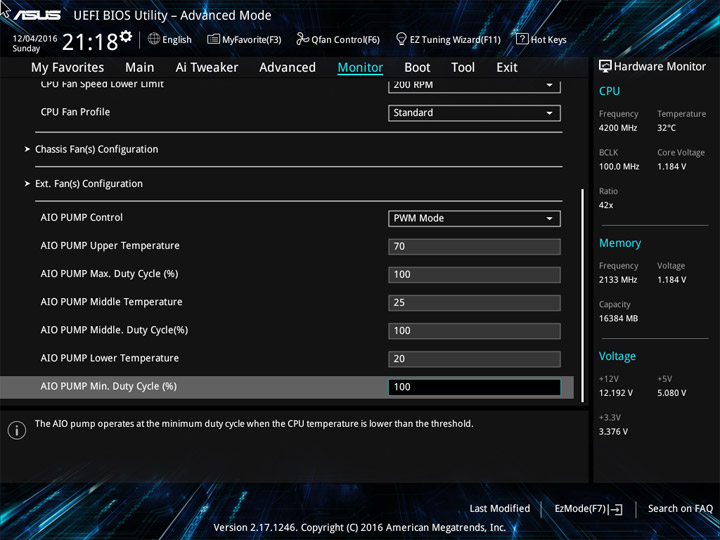Switch to EzMode(F7)
720x540 pixels.
(588, 509)
